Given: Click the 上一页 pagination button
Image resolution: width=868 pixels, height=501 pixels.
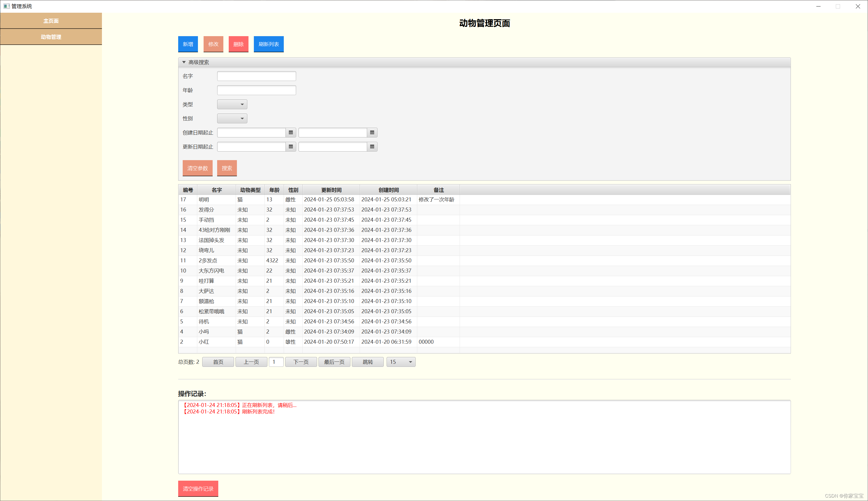Looking at the screenshot, I should [x=251, y=362].
